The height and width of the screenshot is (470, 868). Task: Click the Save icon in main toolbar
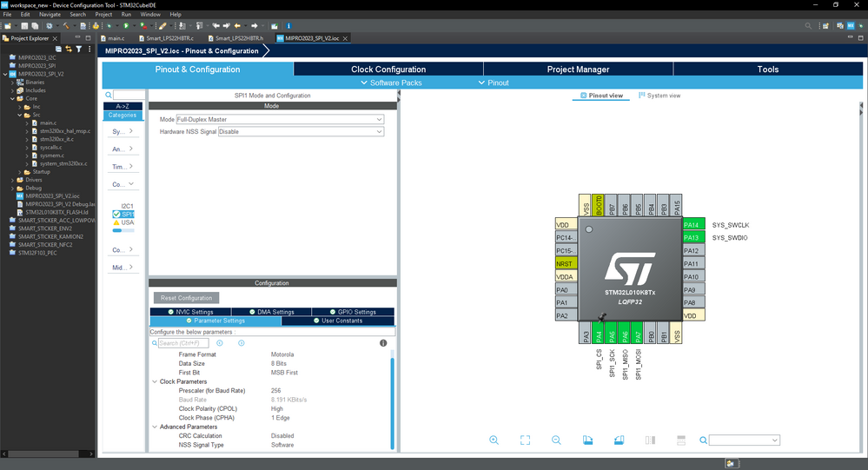point(24,25)
